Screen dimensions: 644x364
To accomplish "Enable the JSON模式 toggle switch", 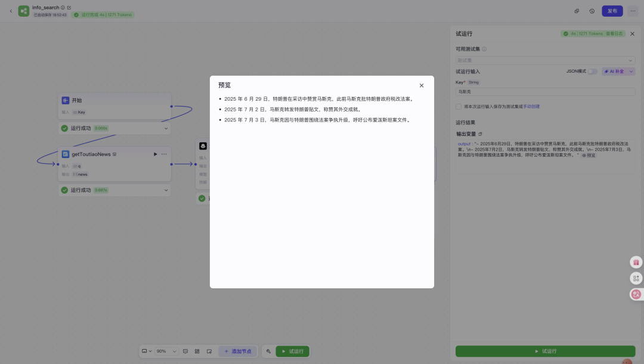I will [x=592, y=71].
